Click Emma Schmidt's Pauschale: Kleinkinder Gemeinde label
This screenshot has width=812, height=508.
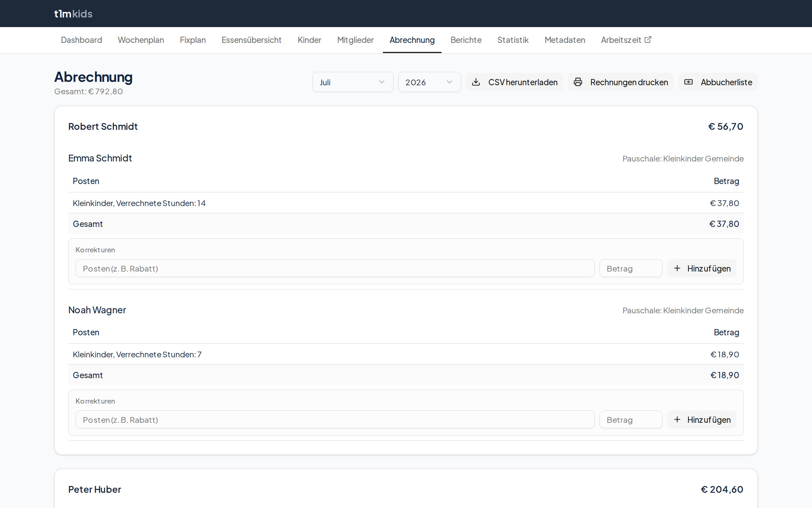click(683, 159)
